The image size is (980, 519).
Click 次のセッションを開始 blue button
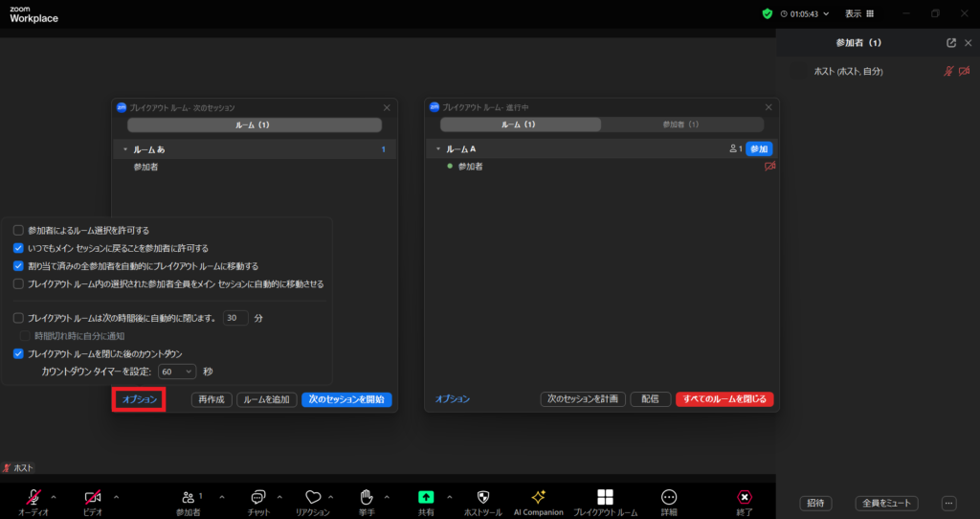(346, 399)
